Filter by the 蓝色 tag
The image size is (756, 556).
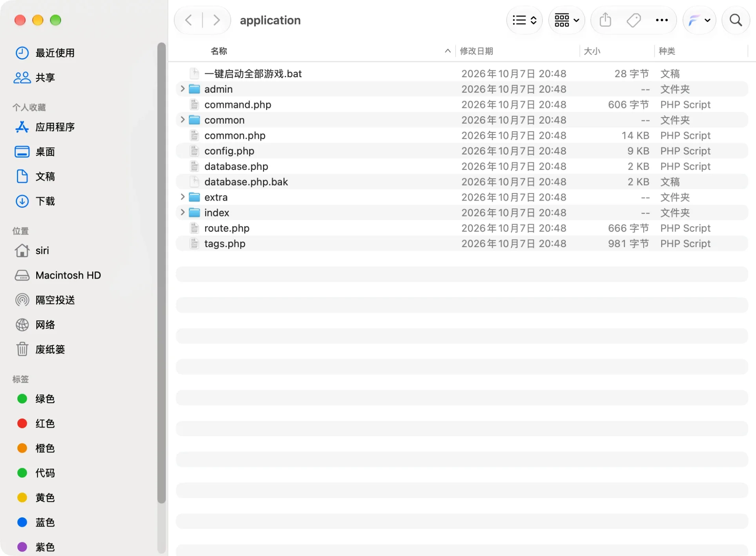36,523
